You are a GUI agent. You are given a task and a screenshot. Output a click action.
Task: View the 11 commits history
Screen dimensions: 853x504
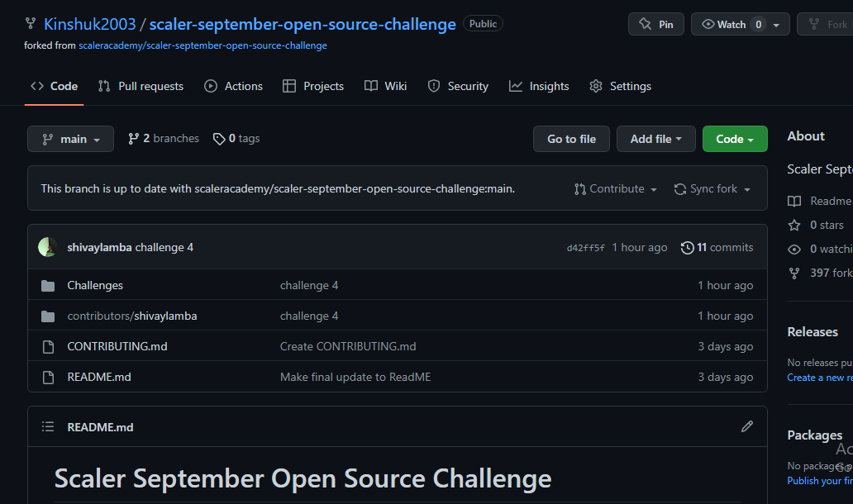coord(717,247)
